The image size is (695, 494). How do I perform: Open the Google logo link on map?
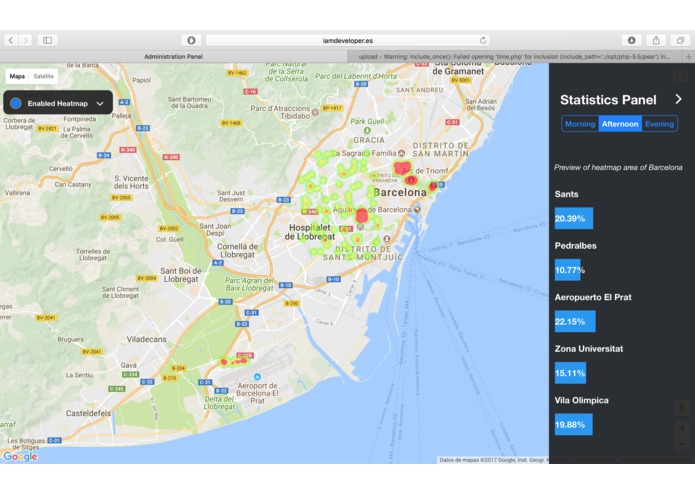click(20, 456)
